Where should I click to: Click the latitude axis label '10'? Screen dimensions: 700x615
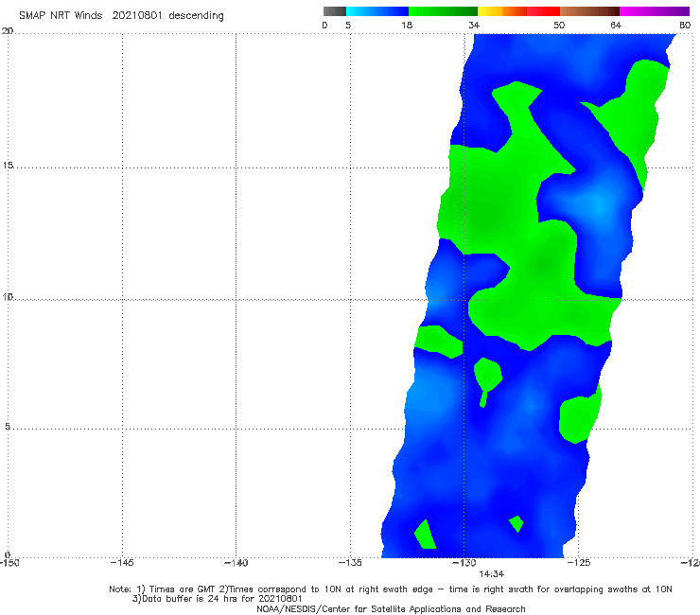coord(8,296)
